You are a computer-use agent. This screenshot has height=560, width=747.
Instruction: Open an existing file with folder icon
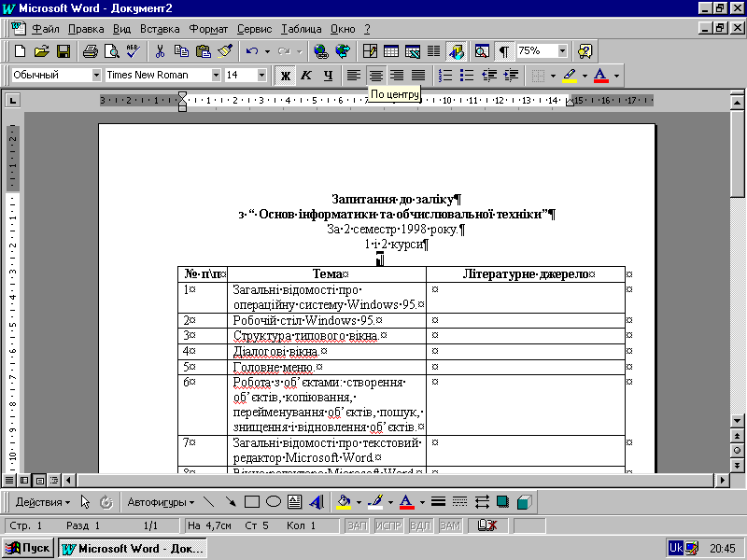click(41, 51)
